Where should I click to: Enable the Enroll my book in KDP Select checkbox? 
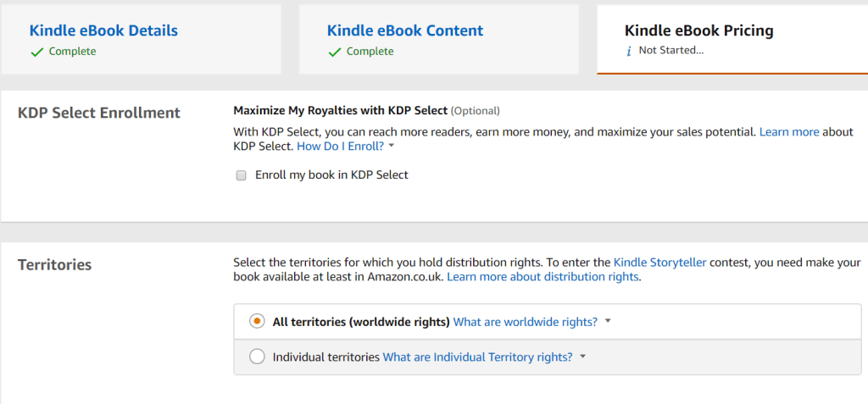(x=241, y=175)
